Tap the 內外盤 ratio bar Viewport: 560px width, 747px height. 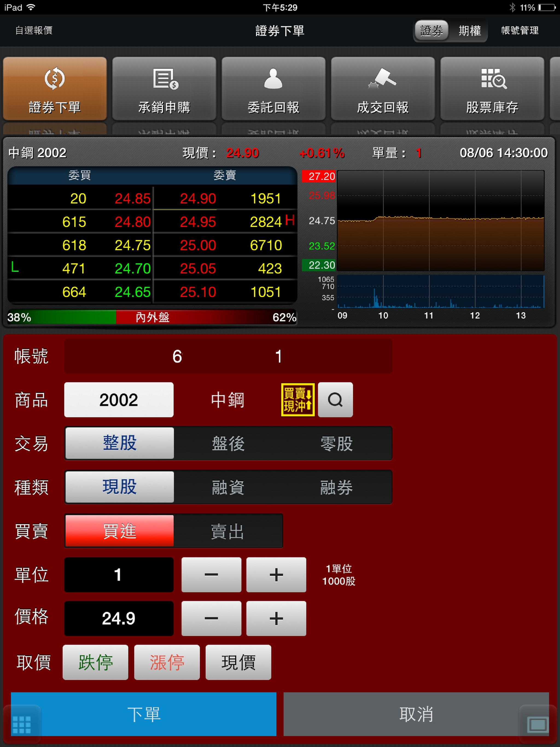152,317
